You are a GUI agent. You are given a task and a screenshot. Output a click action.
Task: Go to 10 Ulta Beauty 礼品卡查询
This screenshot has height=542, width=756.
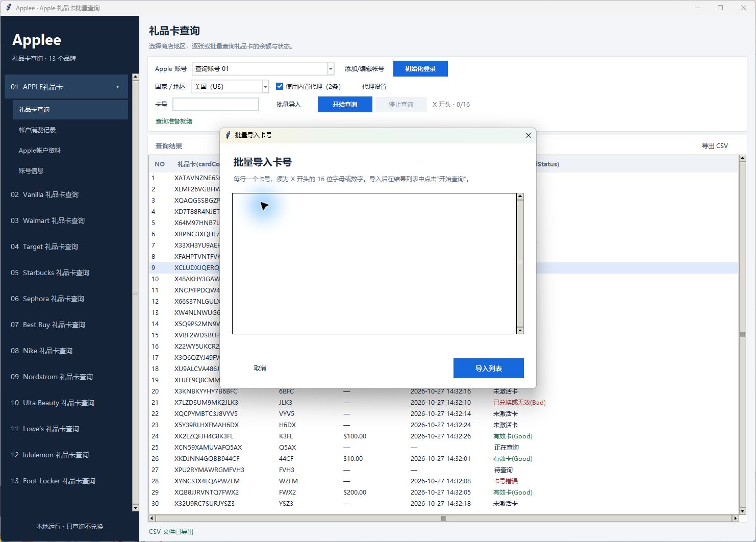pyautogui.click(x=53, y=403)
